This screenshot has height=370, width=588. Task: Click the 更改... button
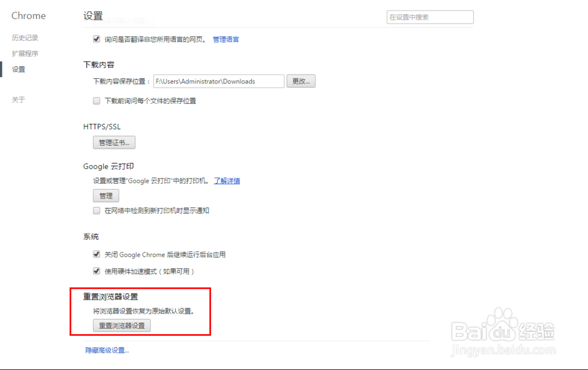click(300, 81)
